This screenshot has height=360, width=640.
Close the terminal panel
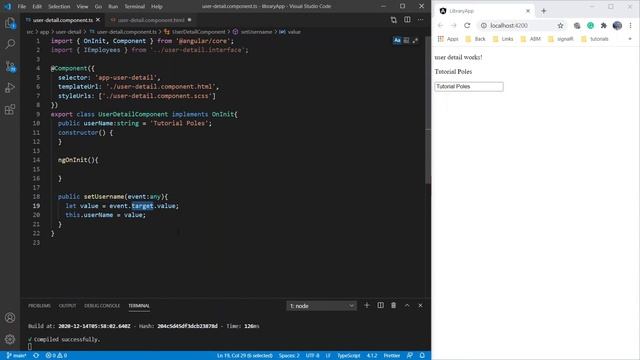point(420,305)
